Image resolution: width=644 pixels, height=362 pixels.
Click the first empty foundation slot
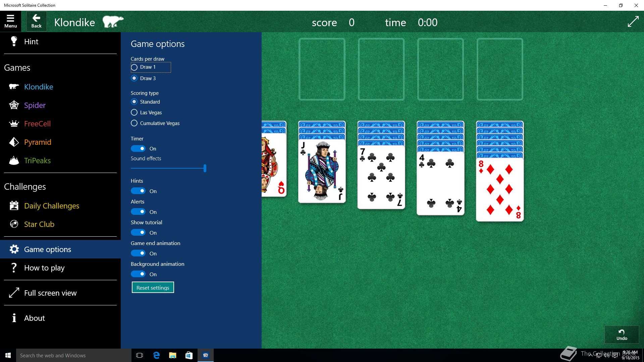click(x=322, y=69)
